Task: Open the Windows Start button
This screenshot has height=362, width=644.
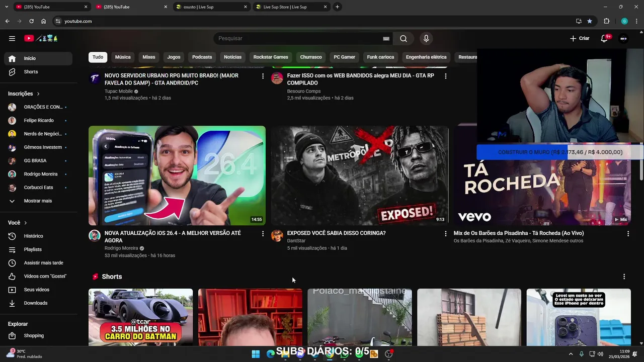Action: (x=256, y=354)
